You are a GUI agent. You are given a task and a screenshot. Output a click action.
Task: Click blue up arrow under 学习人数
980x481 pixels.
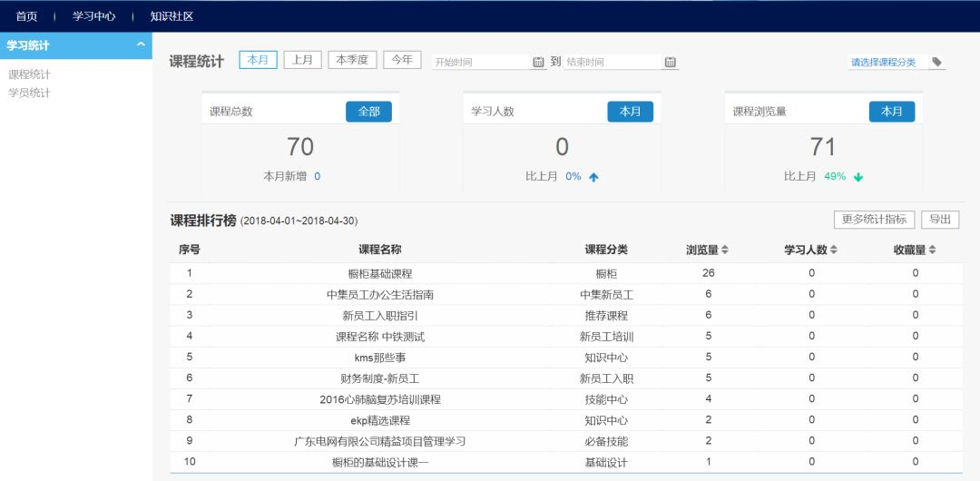pos(593,177)
